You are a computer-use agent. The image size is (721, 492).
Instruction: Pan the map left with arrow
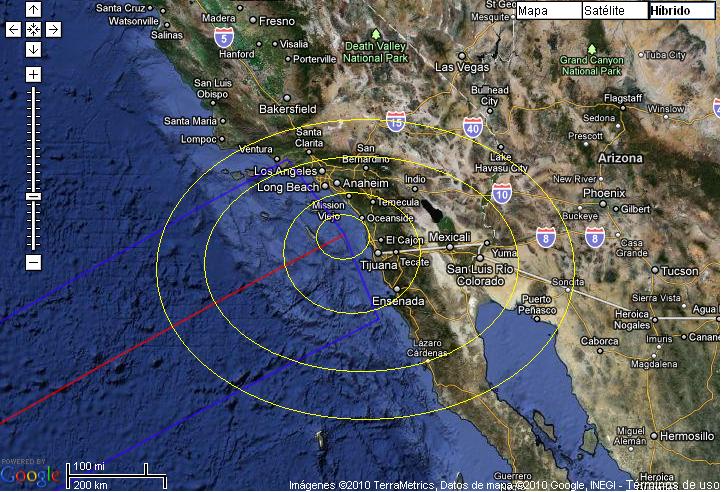tap(13, 29)
